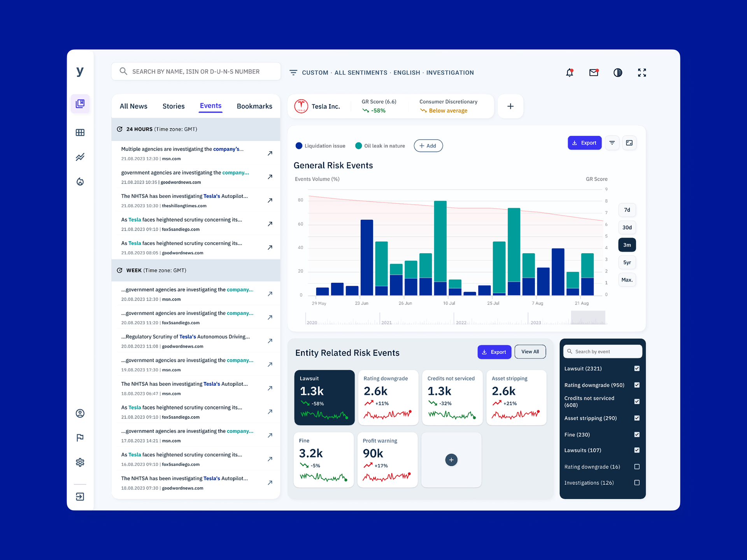Click the CUSTOM filter label
This screenshot has width=747, height=560.
(x=315, y=73)
